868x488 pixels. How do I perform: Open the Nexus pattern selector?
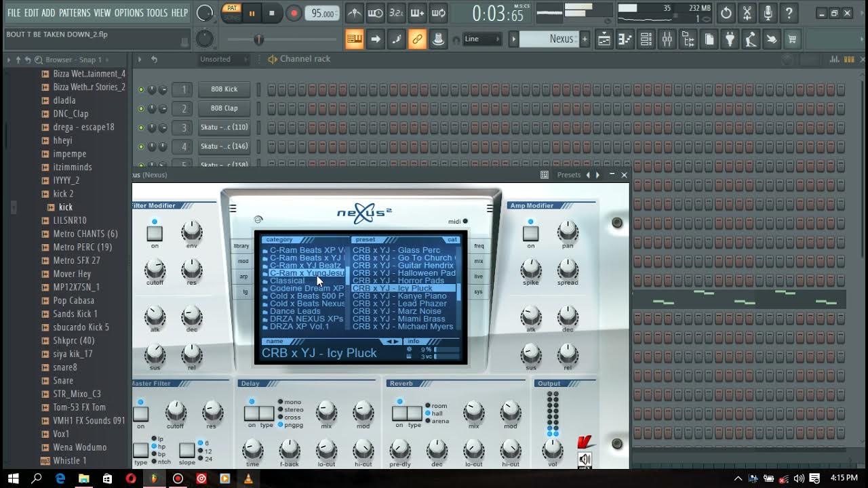pos(551,39)
